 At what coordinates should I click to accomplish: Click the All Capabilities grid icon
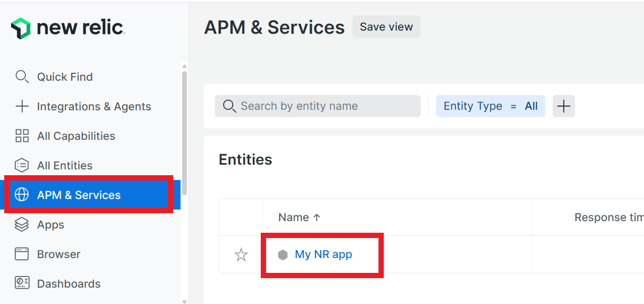[22, 136]
